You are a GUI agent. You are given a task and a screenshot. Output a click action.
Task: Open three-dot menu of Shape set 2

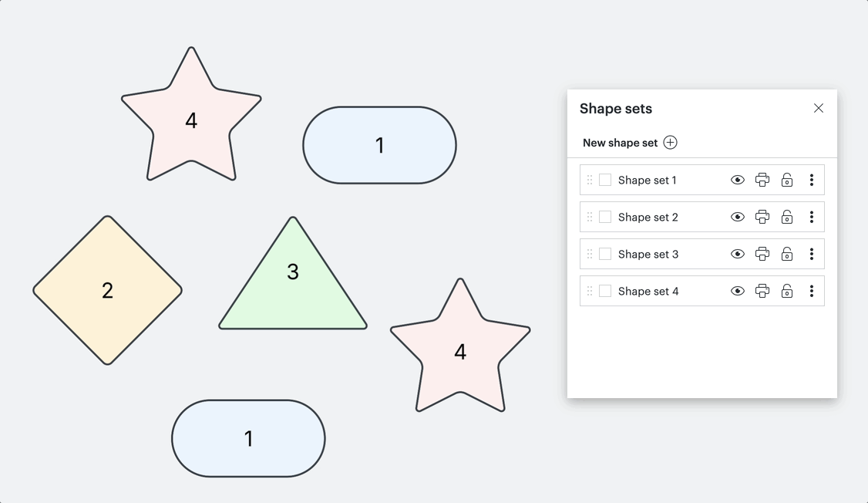click(x=812, y=217)
